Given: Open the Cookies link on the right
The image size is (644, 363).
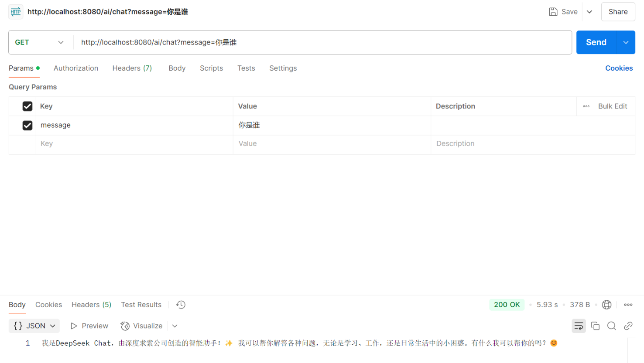Looking at the screenshot, I should coord(619,68).
